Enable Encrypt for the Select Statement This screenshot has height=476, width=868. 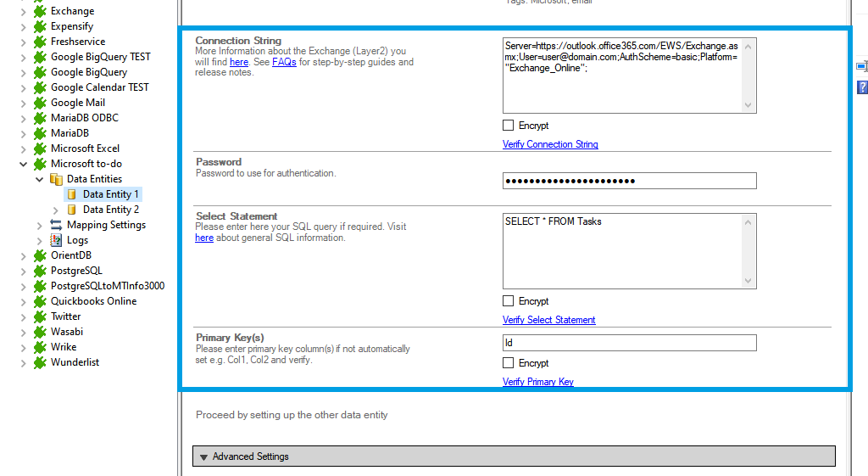509,301
